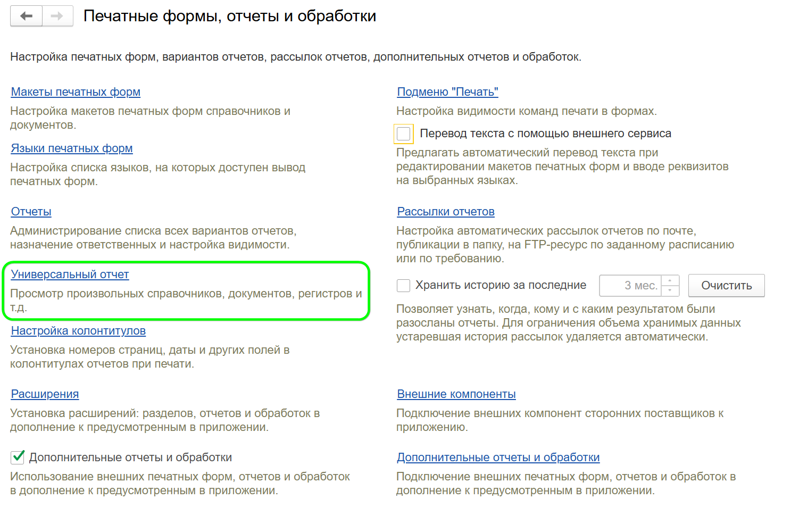
Task: Increase the history period using the up stepper
Action: [x=671, y=281]
